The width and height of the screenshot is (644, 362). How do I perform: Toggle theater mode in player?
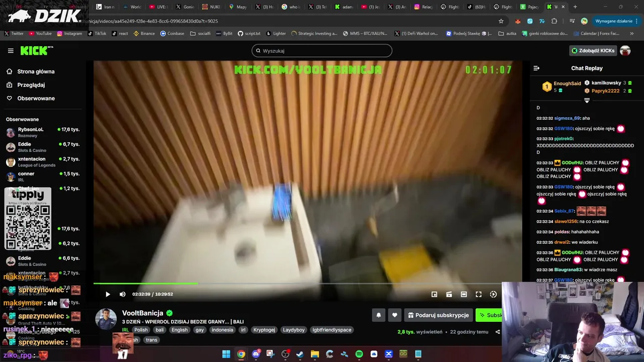pos(464,294)
